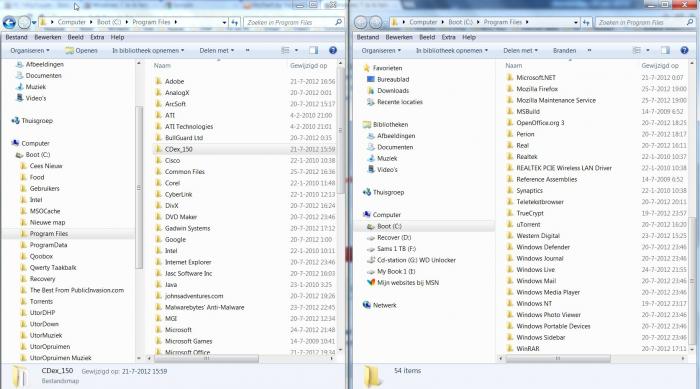Screen dimensions: 700x389
Task: Click the Back arrow in the left window
Action: click(9, 22)
